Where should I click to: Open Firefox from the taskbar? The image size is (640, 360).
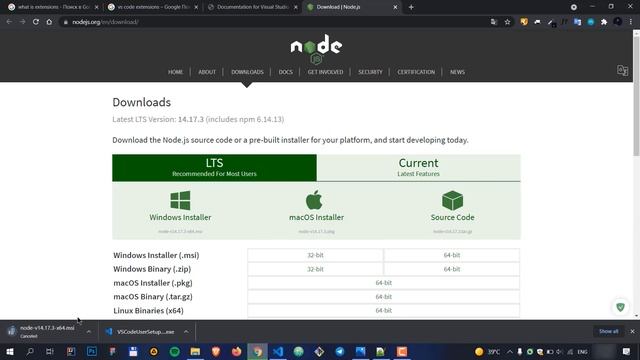click(x=236, y=351)
